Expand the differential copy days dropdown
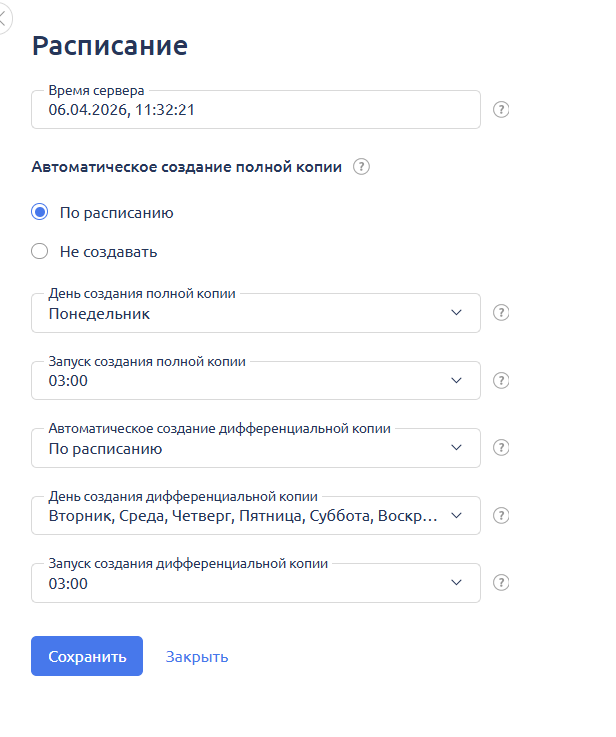 click(x=256, y=516)
